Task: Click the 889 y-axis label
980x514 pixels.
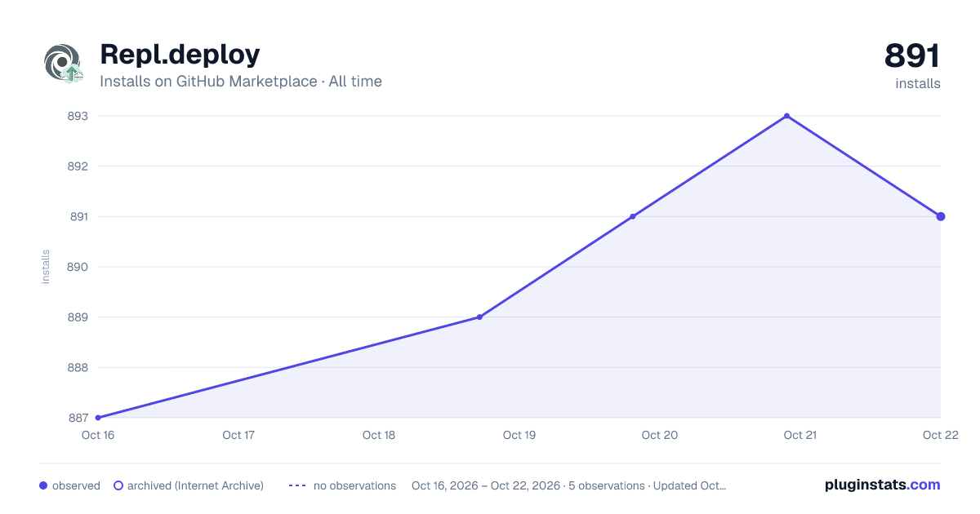Action: (x=78, y=317)
